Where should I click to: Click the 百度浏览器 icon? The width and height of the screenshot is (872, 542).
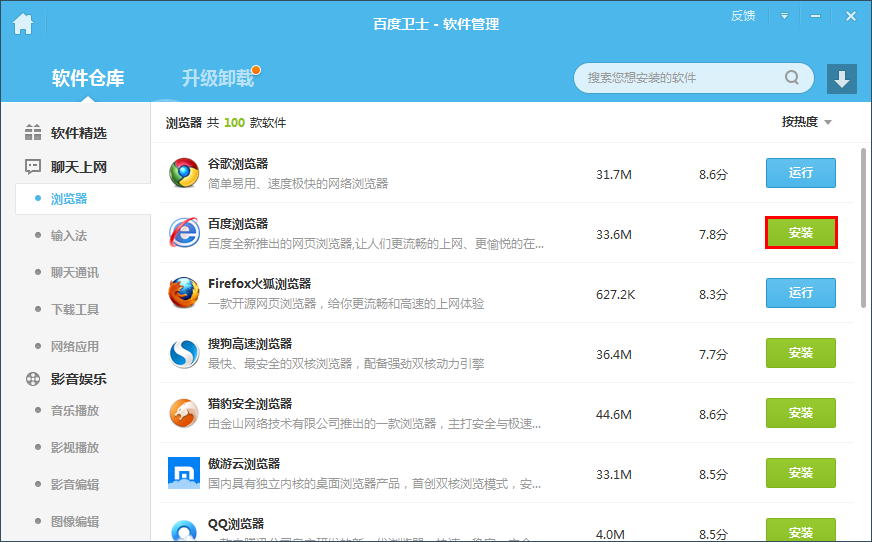pos(184,233)
